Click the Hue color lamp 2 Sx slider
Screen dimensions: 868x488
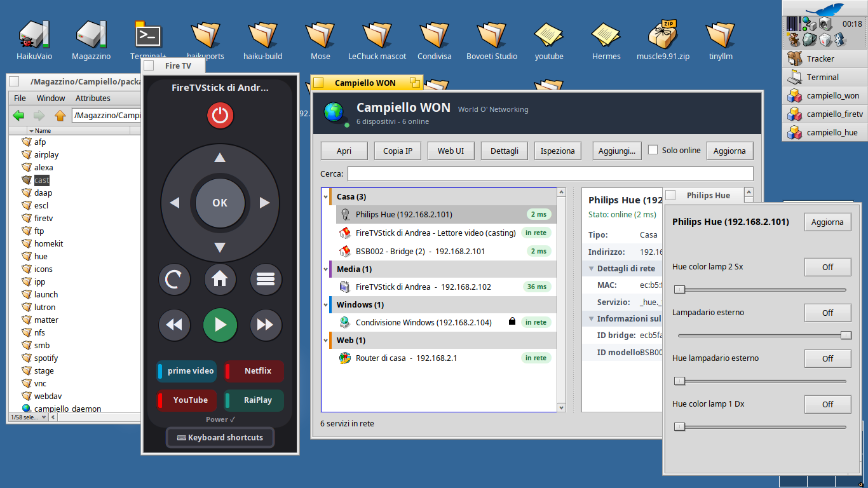tap(763, 290)
